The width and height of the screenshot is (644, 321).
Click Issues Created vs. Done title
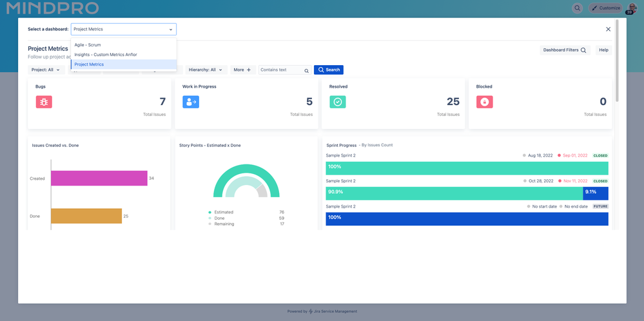[x=55, y=145]
